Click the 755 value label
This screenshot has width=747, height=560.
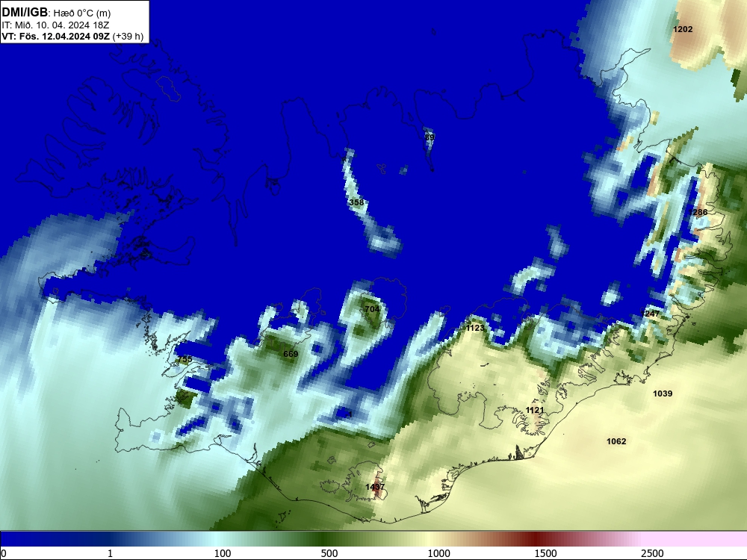click(185, 359)
